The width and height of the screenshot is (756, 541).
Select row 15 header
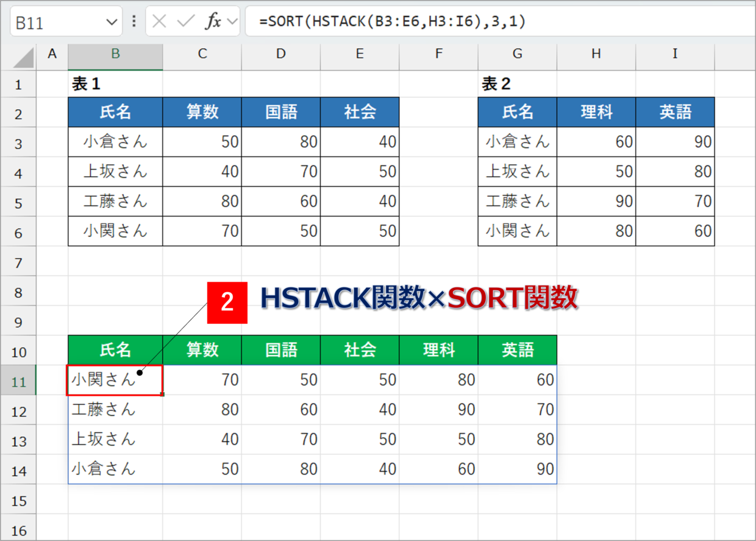click(x=18, y=501)
